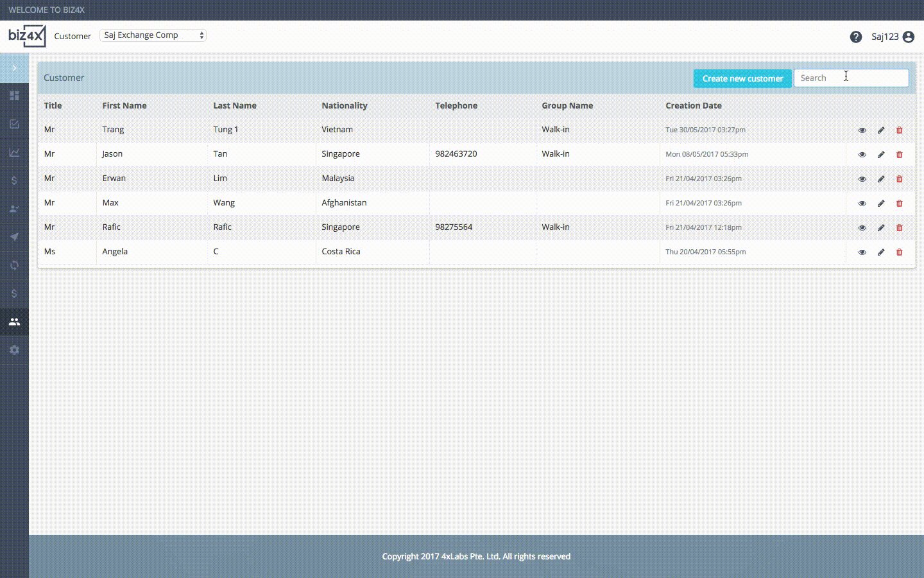Click the Group Name column header
924x578 pixels.
tap(567, 105)
